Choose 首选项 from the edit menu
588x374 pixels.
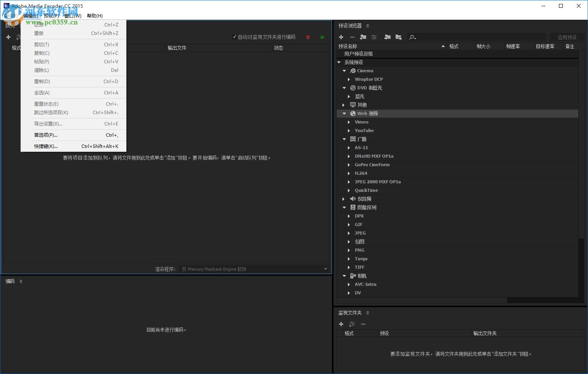45,135
